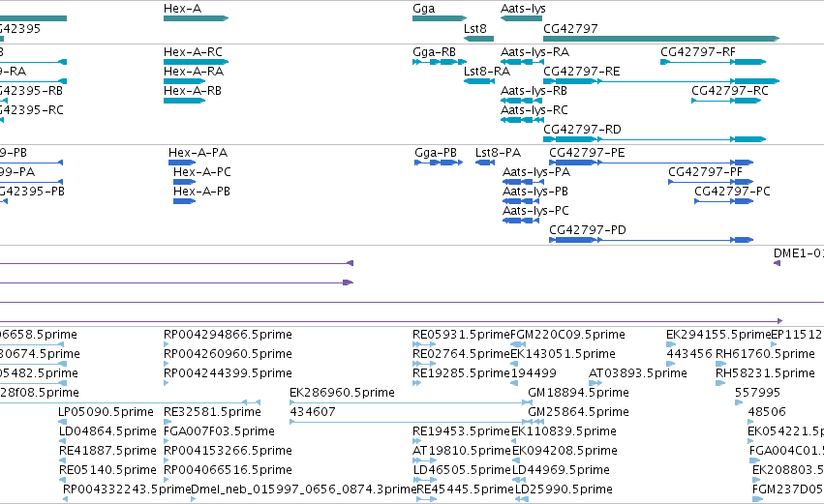The width and height of the screenshot is (824, 504).
Task: Select the Gga-RB transcript
Action: point(440,62)
